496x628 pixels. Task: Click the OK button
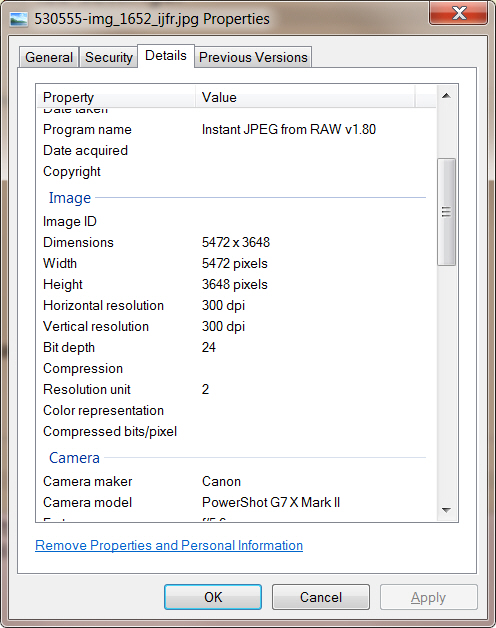tap(213, 597)
